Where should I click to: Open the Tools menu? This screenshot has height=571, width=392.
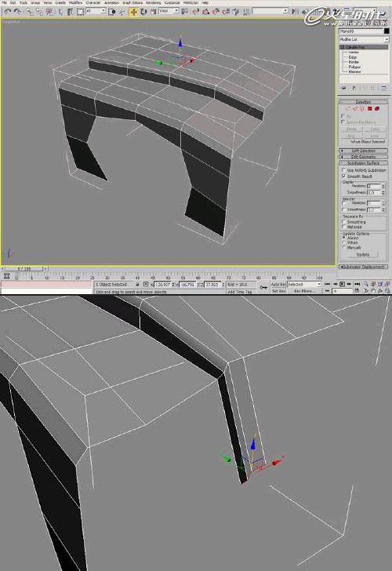click(23, 2)
